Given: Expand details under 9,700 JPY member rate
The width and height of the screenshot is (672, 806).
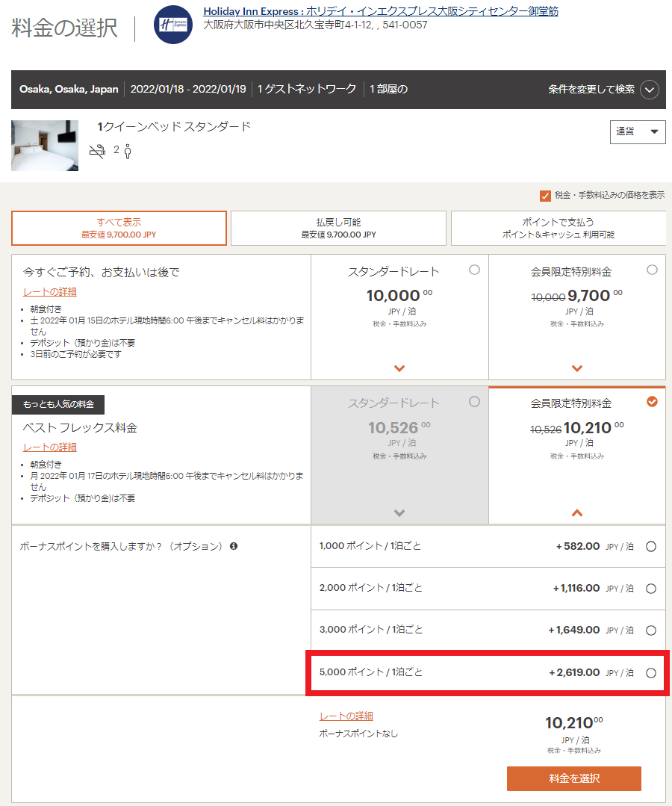Looking at the screenshot, I should (577, 368).
